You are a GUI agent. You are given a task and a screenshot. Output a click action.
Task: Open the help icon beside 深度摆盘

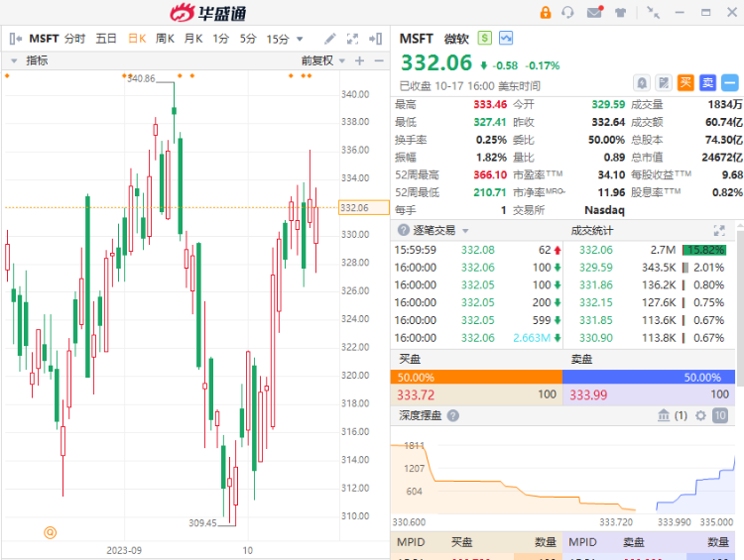tap(453, 416)
